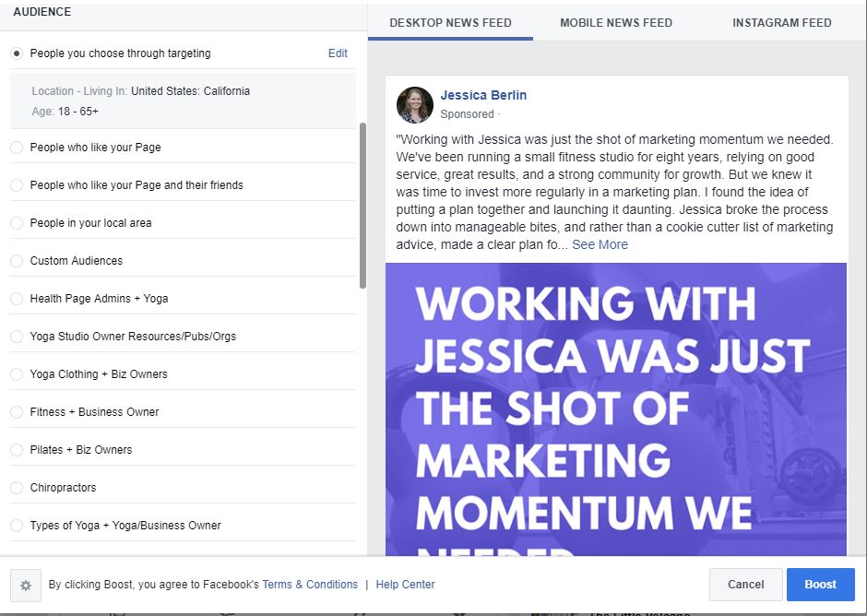Select 'People in your local area' option
This screenshot has width=867, height=616.
(17, 223)
